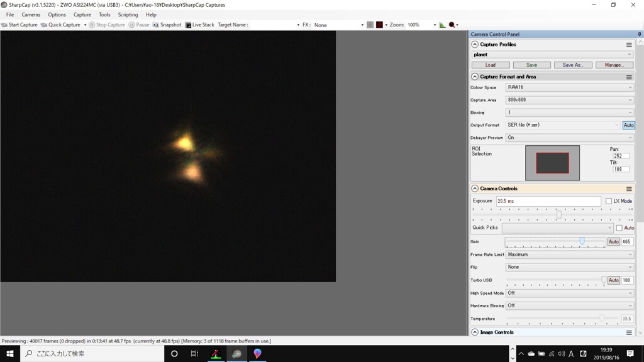Click the Pause toolbar button
This screenshot has width=644, height=362.
(139, 25)
